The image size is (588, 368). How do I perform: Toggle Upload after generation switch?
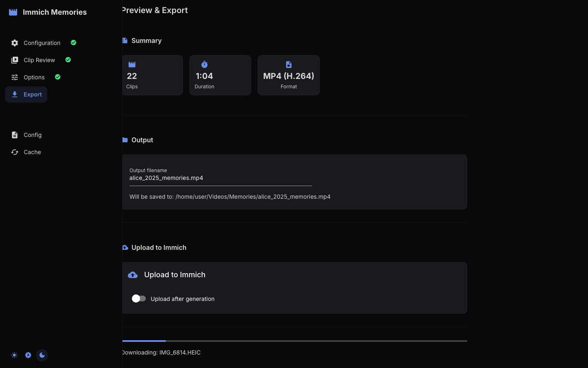click(139, 298)
